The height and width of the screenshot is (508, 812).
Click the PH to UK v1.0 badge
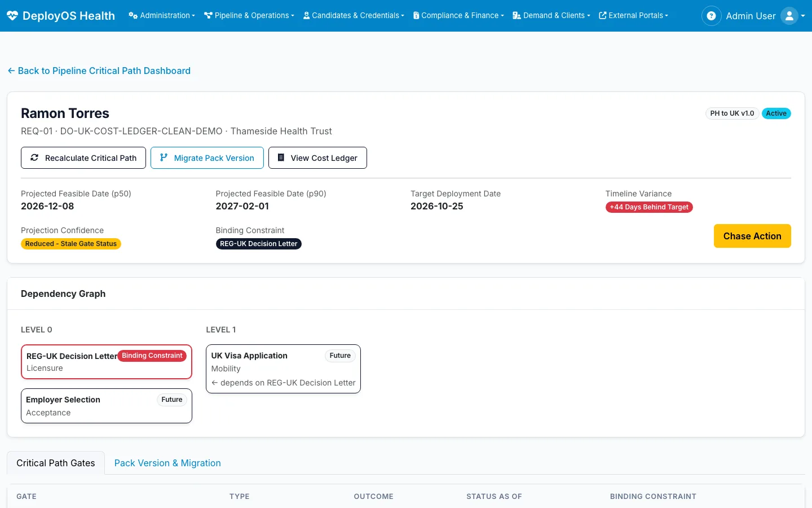[732, 113]
